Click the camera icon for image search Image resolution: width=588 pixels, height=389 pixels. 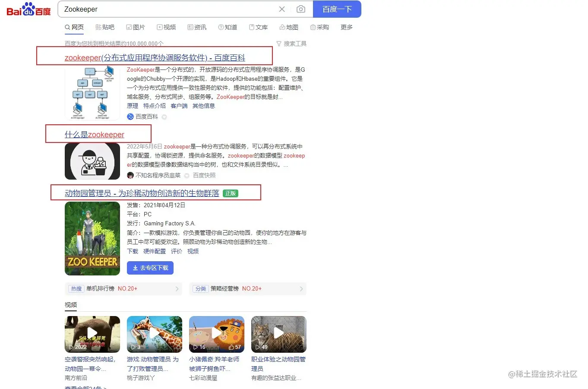[301, 9]
